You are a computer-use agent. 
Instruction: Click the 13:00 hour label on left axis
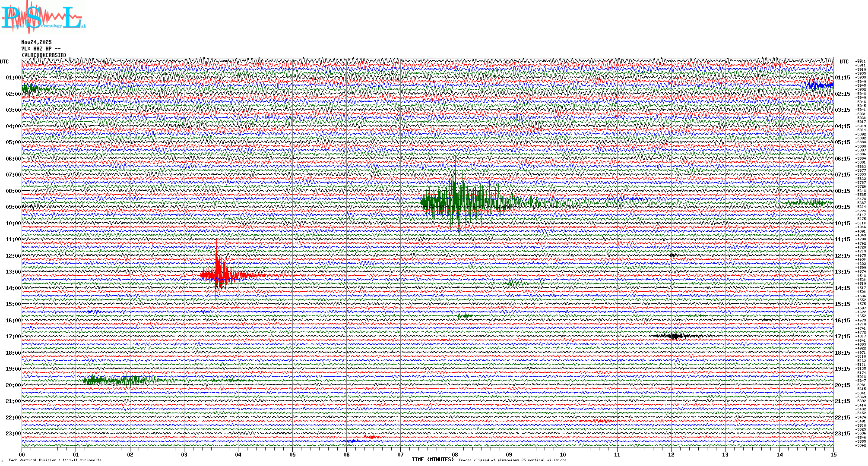coord(13,272)
